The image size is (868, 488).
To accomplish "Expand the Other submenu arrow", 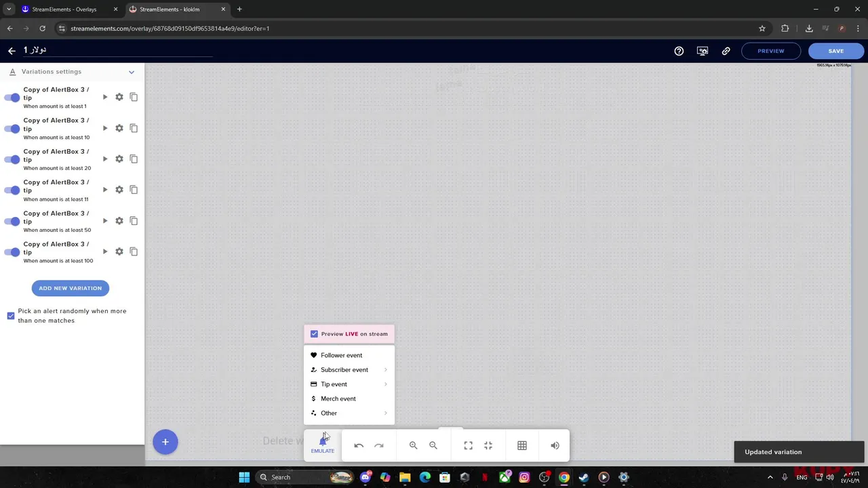I will coord(386,413).
